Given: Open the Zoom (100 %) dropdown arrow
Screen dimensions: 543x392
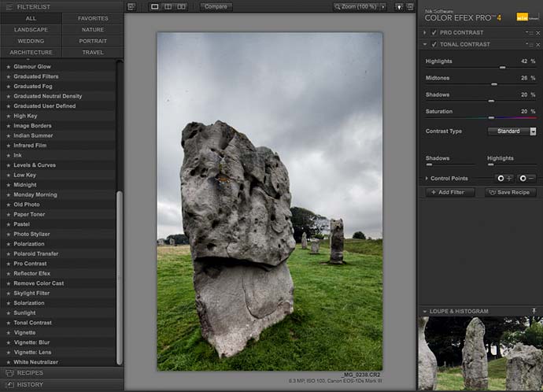Looking at the screenshot, I should coord(383,6).
